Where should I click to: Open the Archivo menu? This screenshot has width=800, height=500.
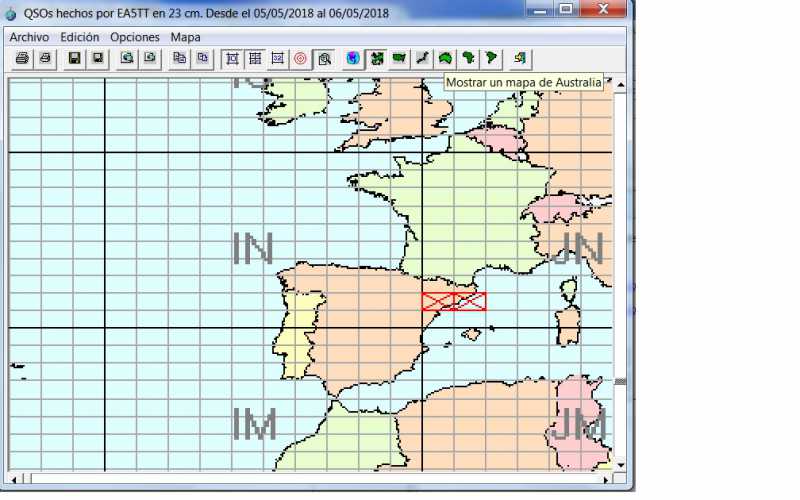point(29,37)
